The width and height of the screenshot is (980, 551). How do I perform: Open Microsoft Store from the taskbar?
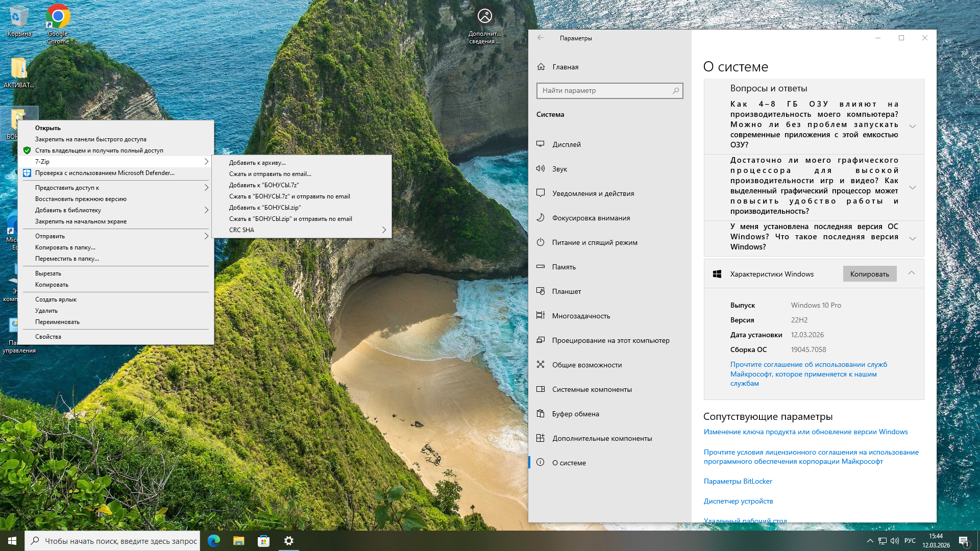(263, 541)
